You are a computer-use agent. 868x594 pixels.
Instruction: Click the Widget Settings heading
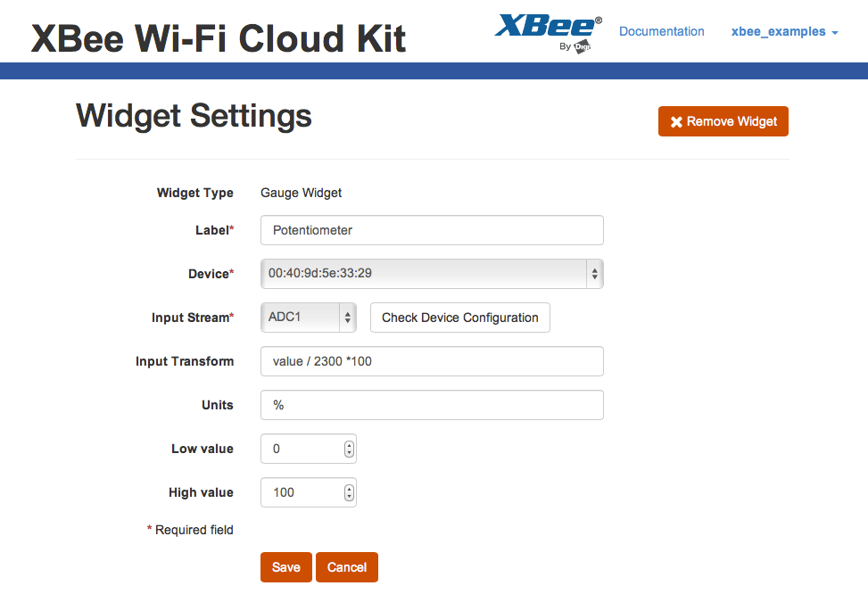194,116
